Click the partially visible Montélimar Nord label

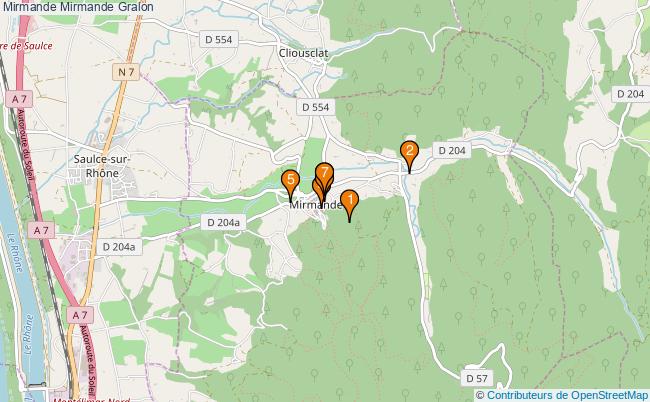click(x=92, y=400)
